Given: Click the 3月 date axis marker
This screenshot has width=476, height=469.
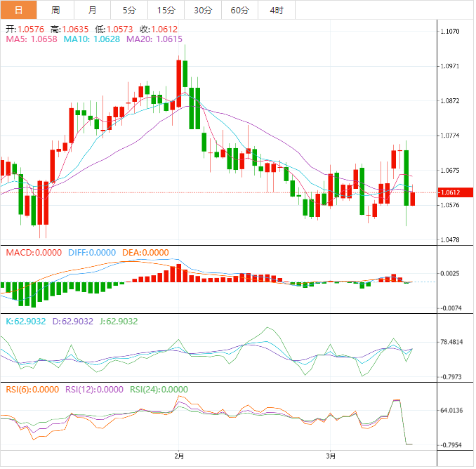Looking at the screenshot, I should 330,456.
